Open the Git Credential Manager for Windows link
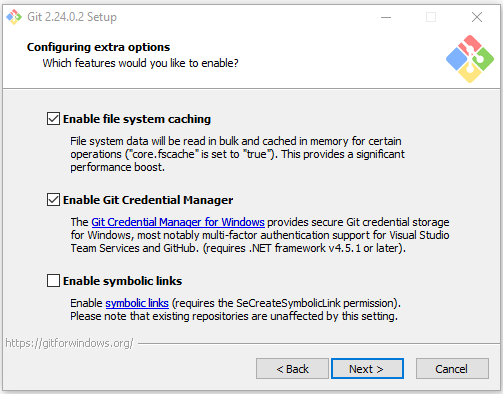This screenshot has width=503, height=394. click(x=178, y=222)
